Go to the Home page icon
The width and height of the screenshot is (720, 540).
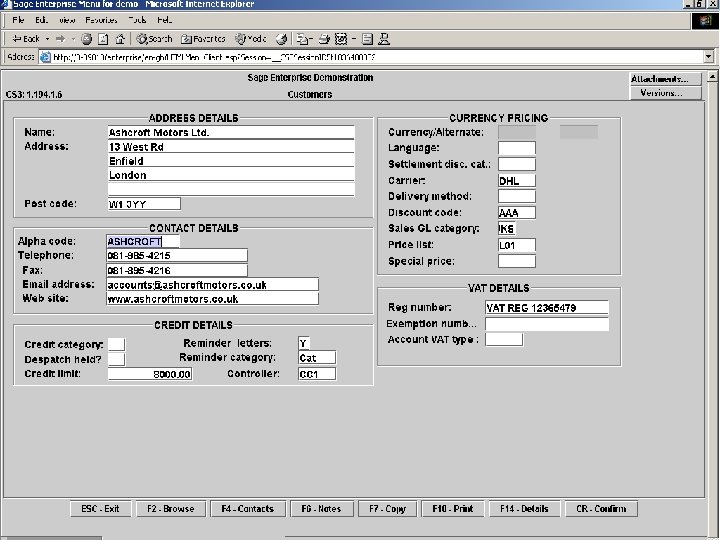pos(120,39)
